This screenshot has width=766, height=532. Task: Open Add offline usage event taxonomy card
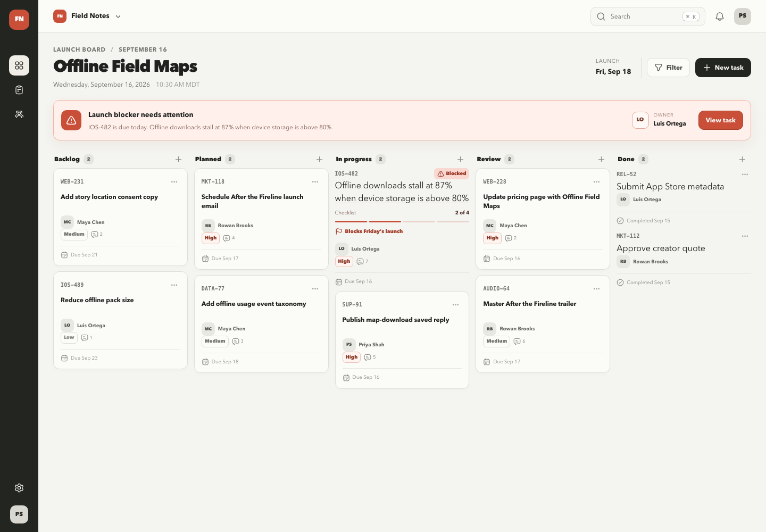coord(262,324)
